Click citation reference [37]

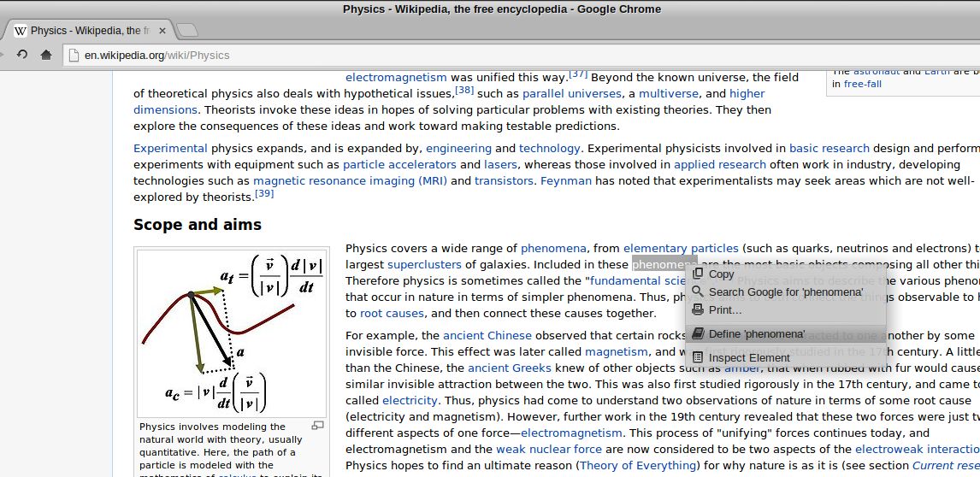[x=578, y=74]
